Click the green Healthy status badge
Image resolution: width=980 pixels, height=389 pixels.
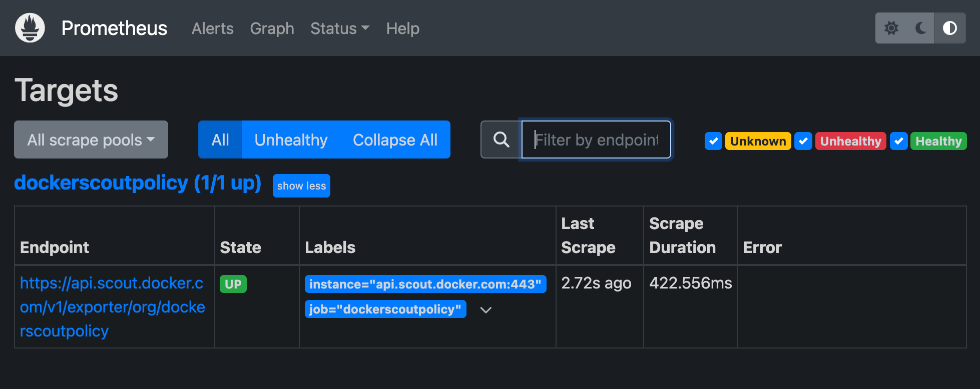pyautogui.click(x=938, y=141)
